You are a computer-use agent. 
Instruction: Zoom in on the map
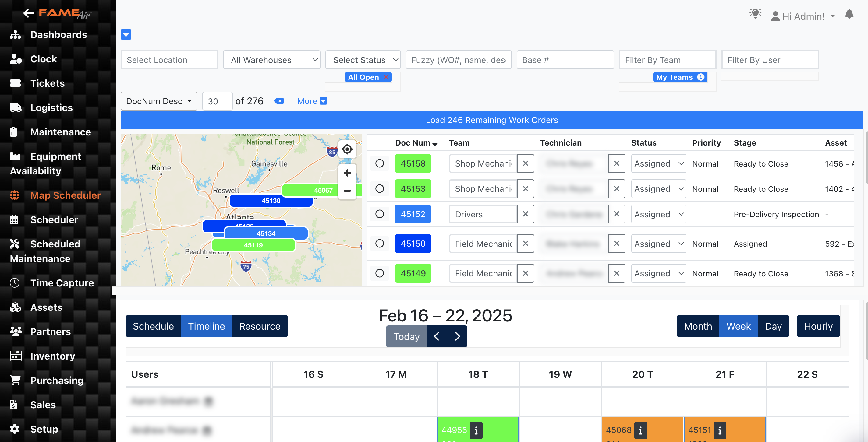tap(347, 173)
